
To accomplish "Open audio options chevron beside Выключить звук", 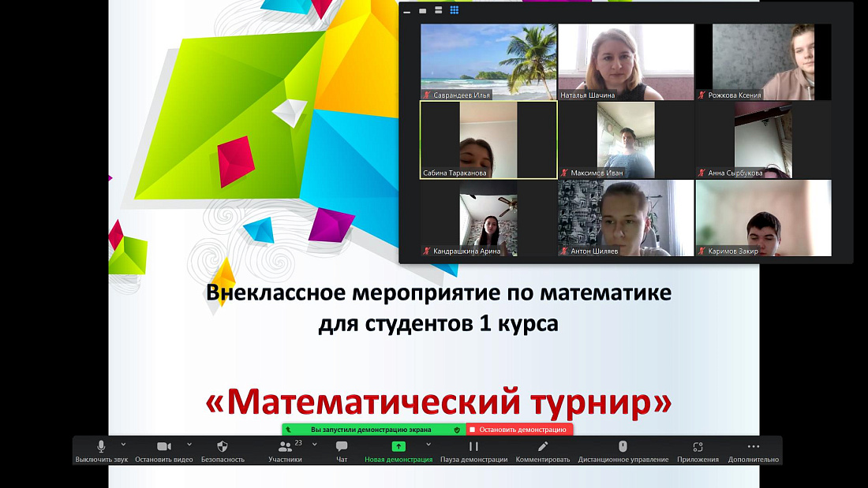I will coord(122,444).
